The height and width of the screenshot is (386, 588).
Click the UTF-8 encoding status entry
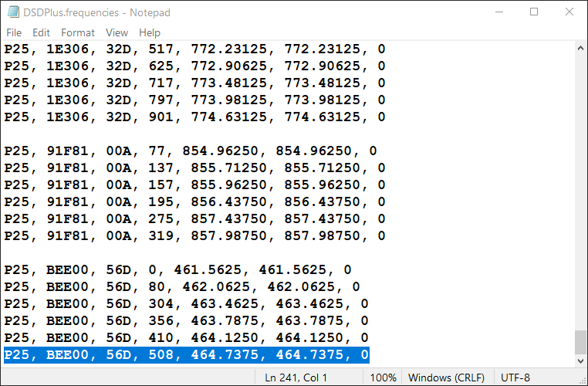click(515, 378)
